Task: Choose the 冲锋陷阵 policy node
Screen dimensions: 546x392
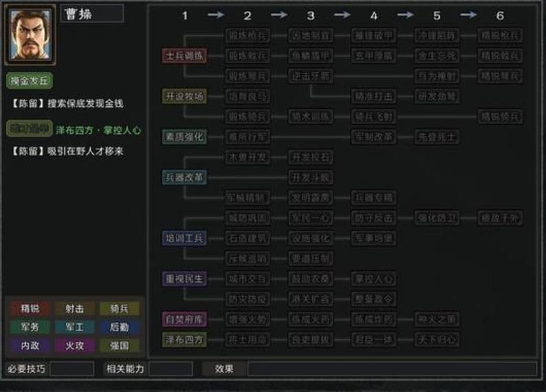Action: click(437, 36)
